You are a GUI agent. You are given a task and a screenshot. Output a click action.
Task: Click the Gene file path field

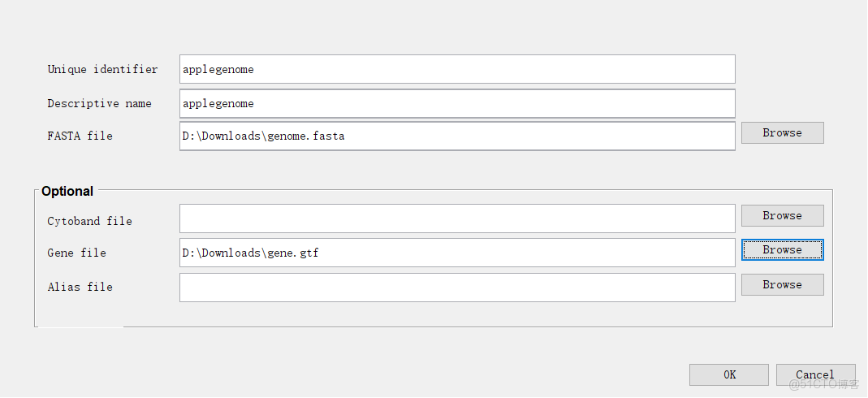coord(457,253)
